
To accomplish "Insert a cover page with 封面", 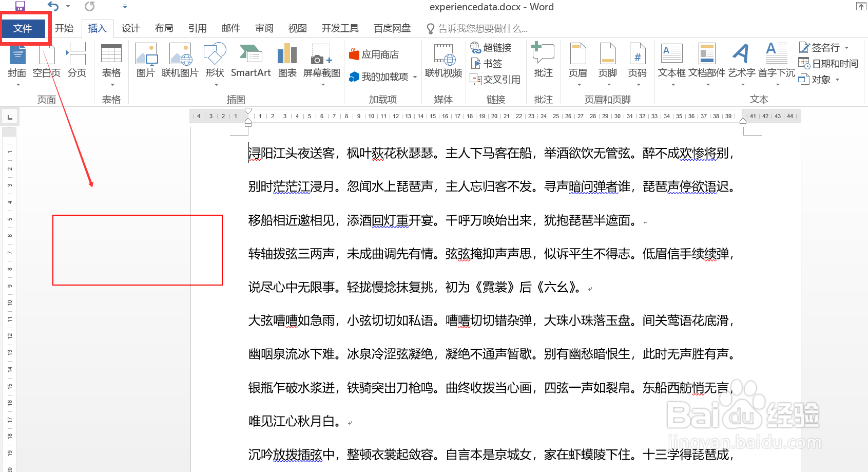I will tap(17, 65).
